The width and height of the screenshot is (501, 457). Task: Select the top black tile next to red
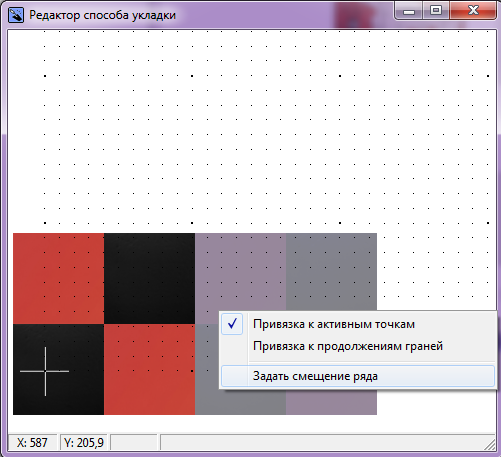click(x=149, y=278)
